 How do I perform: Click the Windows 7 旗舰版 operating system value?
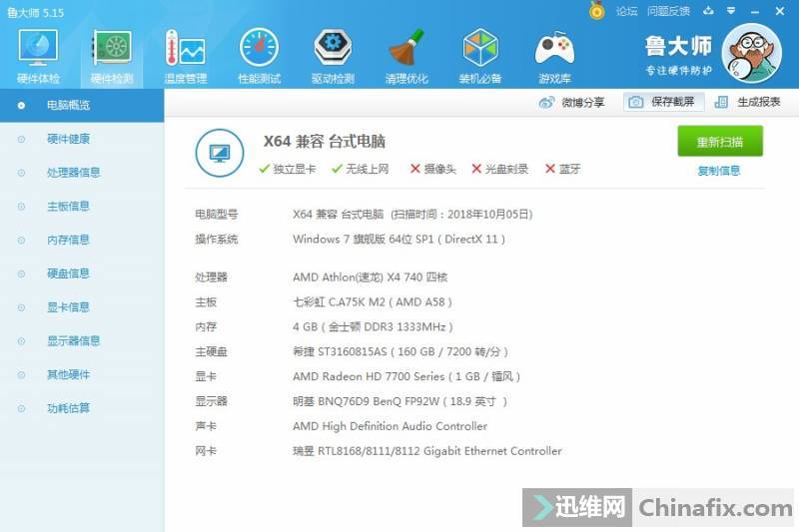(399, 240)
